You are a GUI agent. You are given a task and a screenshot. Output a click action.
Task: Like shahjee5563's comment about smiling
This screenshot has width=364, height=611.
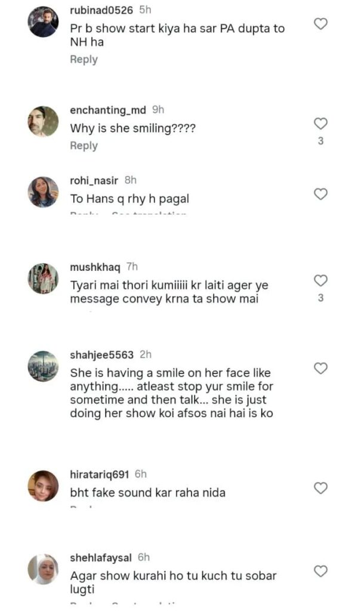pos(320,368)
